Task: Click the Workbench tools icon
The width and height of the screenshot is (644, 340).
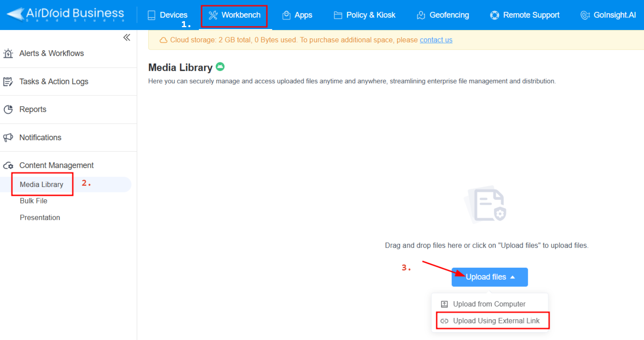Action: 213,15
